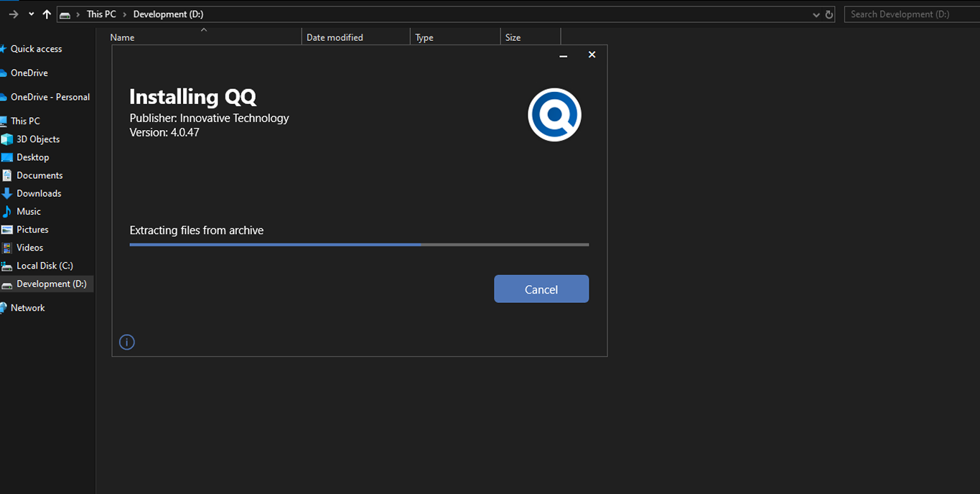Viewport: 980px width, 494px height.
Task: Sort by Date modified column
Action: [x=356, y=37]
